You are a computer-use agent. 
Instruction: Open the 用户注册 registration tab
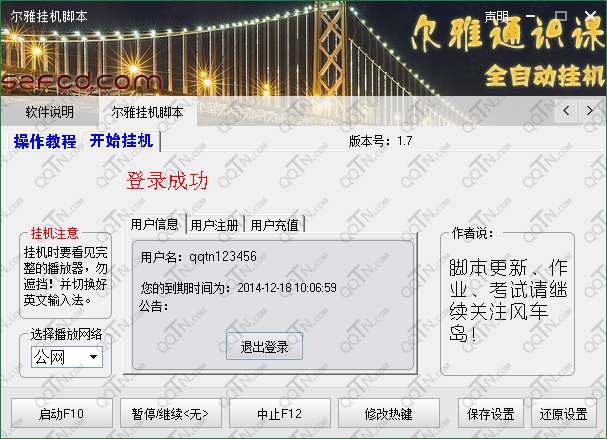click(215, 225)
